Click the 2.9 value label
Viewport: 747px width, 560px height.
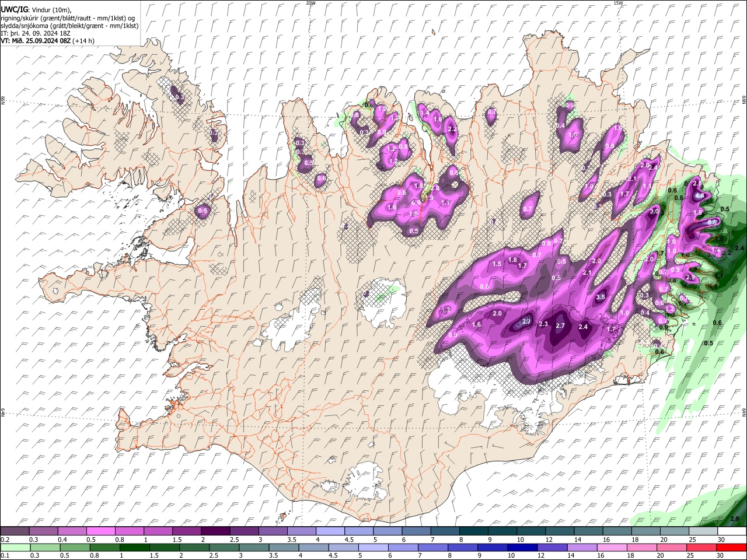pos(690,277)
